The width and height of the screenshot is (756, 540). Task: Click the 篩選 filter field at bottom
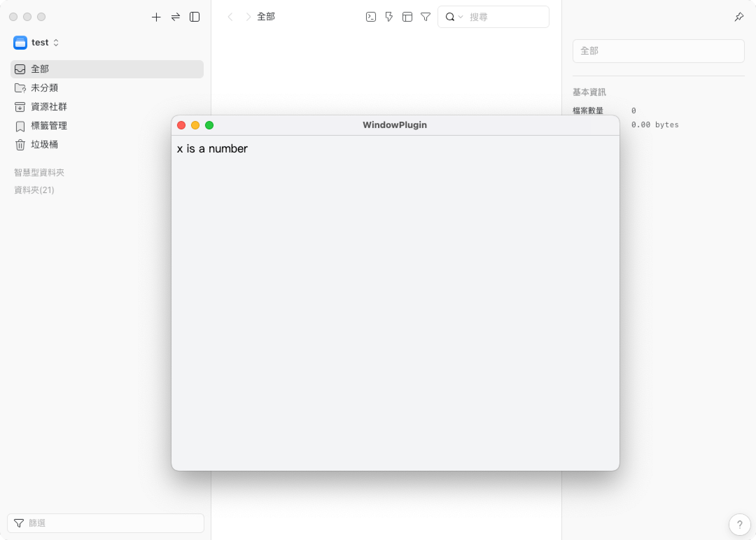[105, 523]
